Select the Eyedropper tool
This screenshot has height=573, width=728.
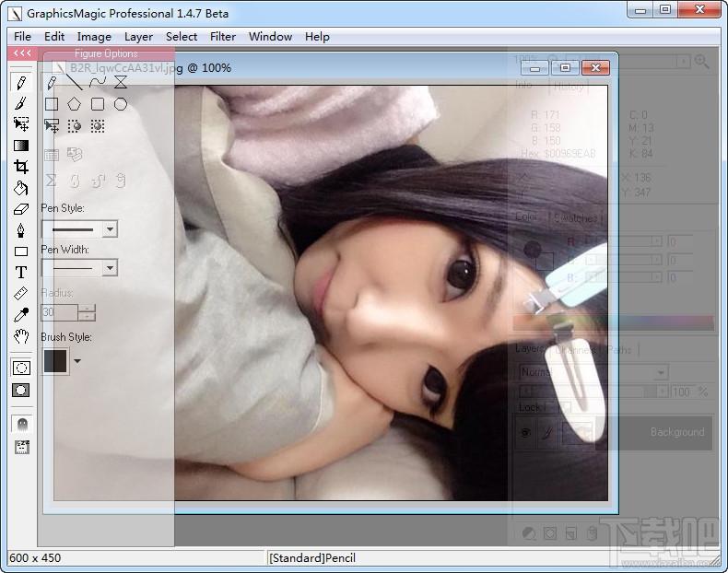coord(21,315)
